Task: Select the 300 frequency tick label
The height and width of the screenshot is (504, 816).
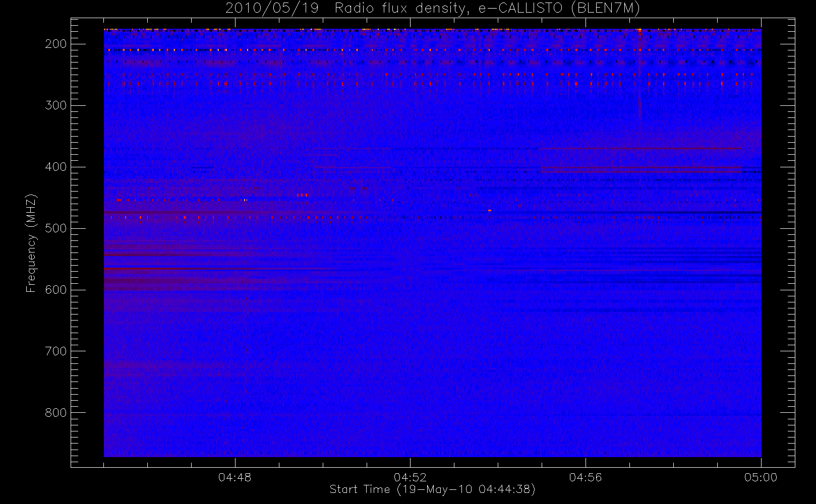Action: click(55, 106)
